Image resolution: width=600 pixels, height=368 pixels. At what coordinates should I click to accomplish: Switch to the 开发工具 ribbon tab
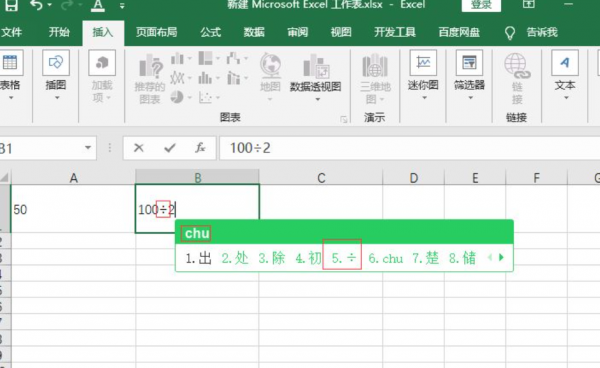[395, 32]
